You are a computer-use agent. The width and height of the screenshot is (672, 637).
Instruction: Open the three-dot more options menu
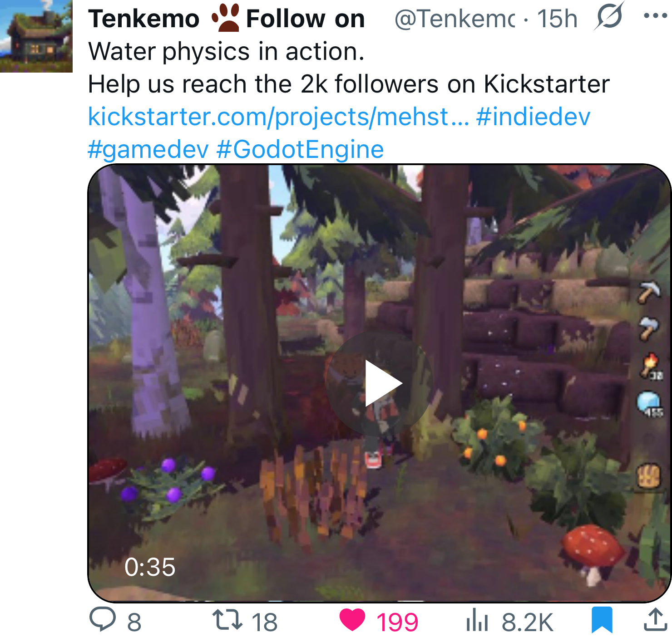coord(655,16)
